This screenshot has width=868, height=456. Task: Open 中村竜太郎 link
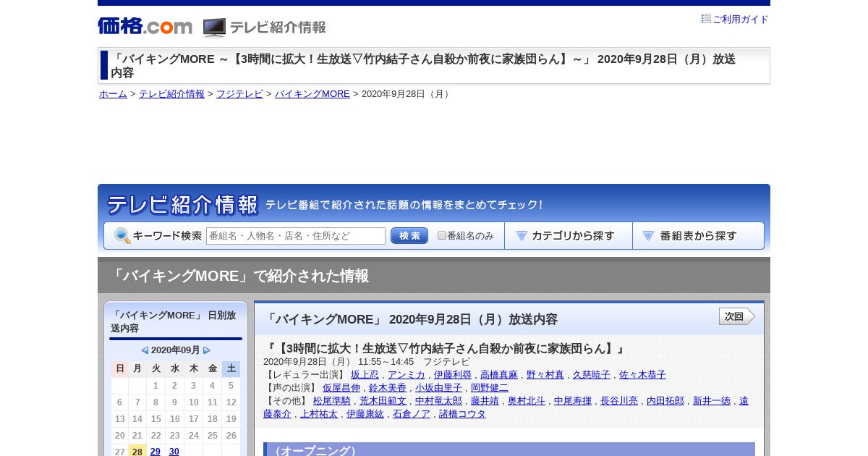(438, 401)
